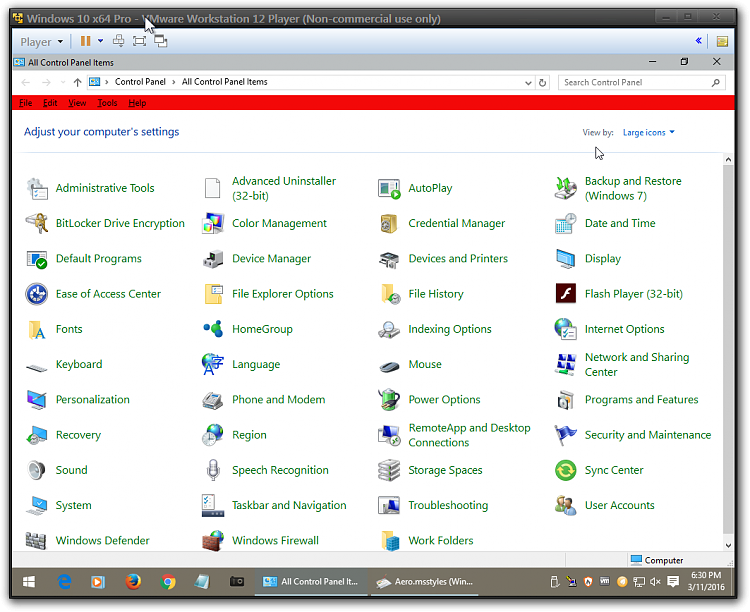Click Security and Maintenance link
The height and width of the screenshot is (612, 750).
[648, 435]
